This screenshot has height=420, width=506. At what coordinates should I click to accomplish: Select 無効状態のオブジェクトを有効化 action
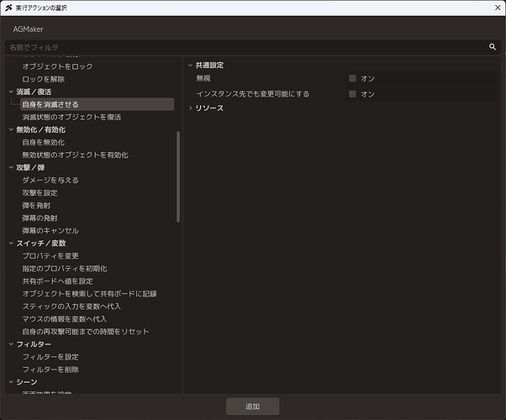[75, 155]
